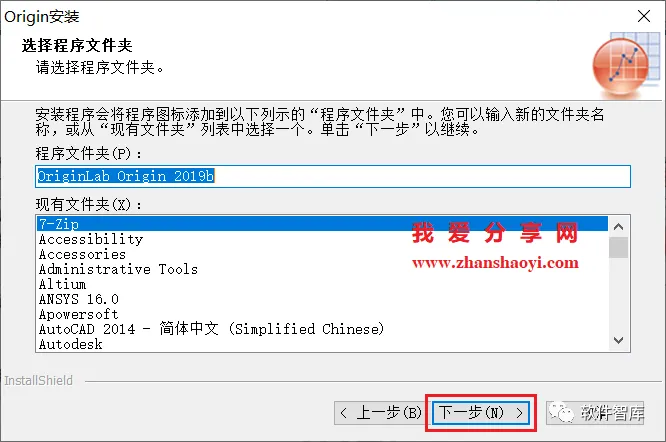Screen dimensions: 666x442
Task: Click the 软件智库 watermark text
Action: 612,413
